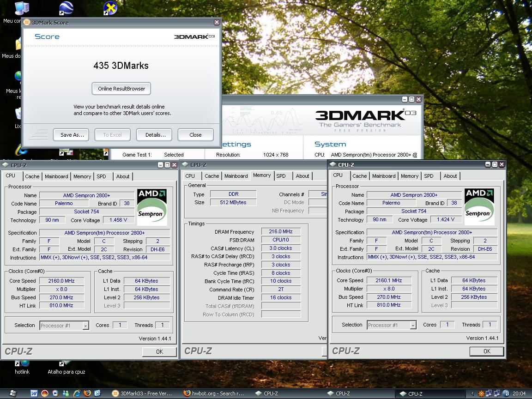This screenshot has height=399, width=532.
Task: Click the Cycle Time 8 clocks value
Action: [x=281, y=273]
